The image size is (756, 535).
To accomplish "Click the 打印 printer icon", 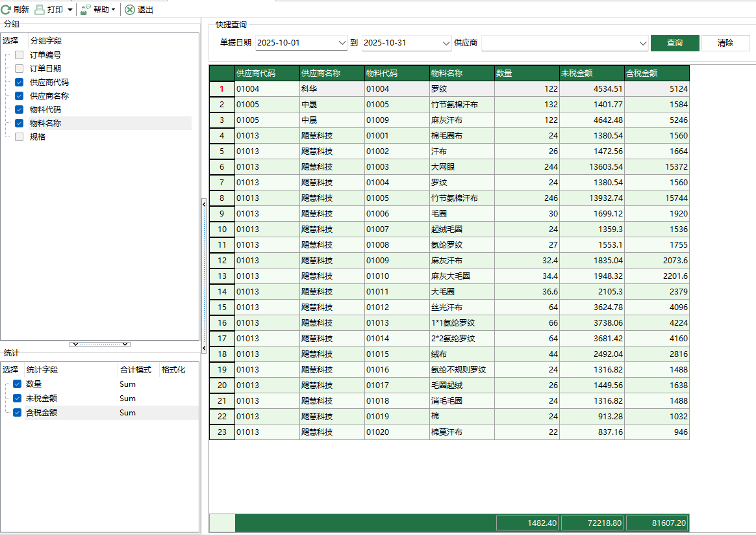I will (40, 10).
